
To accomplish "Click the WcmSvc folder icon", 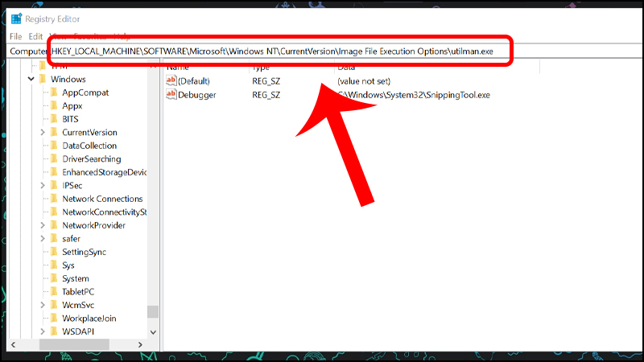I will pyautogui.click(x=54, y=305).
